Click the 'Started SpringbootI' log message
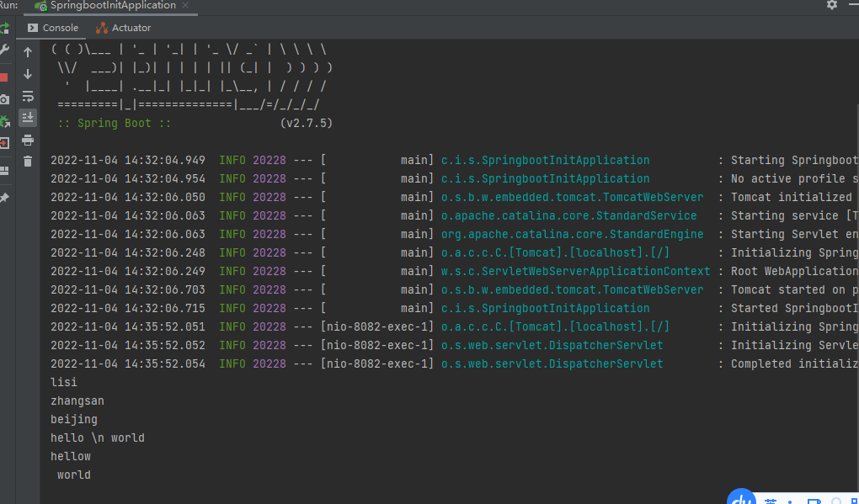This screenshot has height=504, width=859. click(x=794, y=308)
